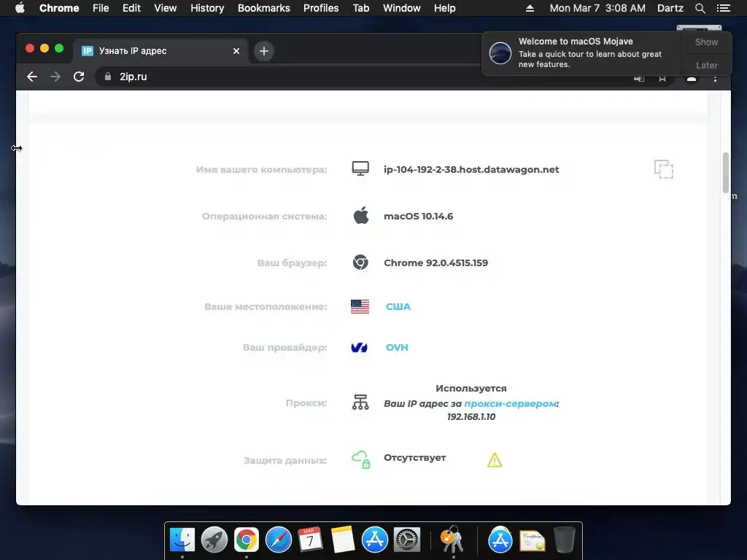Click the Chrome 92.0.4515.159 text
Viewport: 747px width, 560px height.
pyautogui.click(x=436, y=262)
